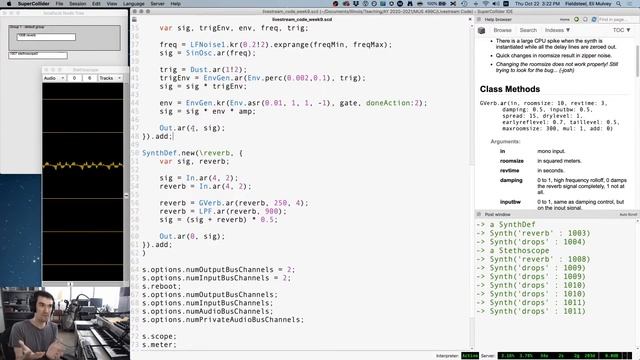
Task: Click the Wi-Fi status icon
Action: [x=486, y=4]
